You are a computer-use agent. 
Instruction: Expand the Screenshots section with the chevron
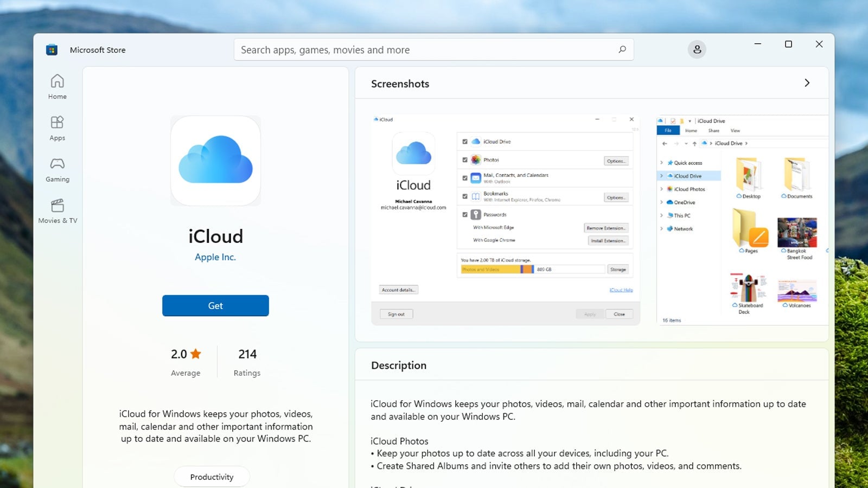(x=807, y=83)
